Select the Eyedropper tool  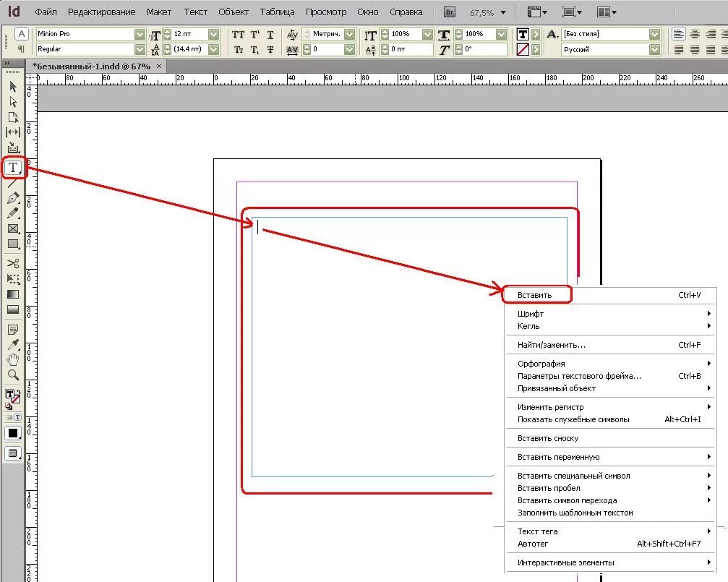[13, 344]
